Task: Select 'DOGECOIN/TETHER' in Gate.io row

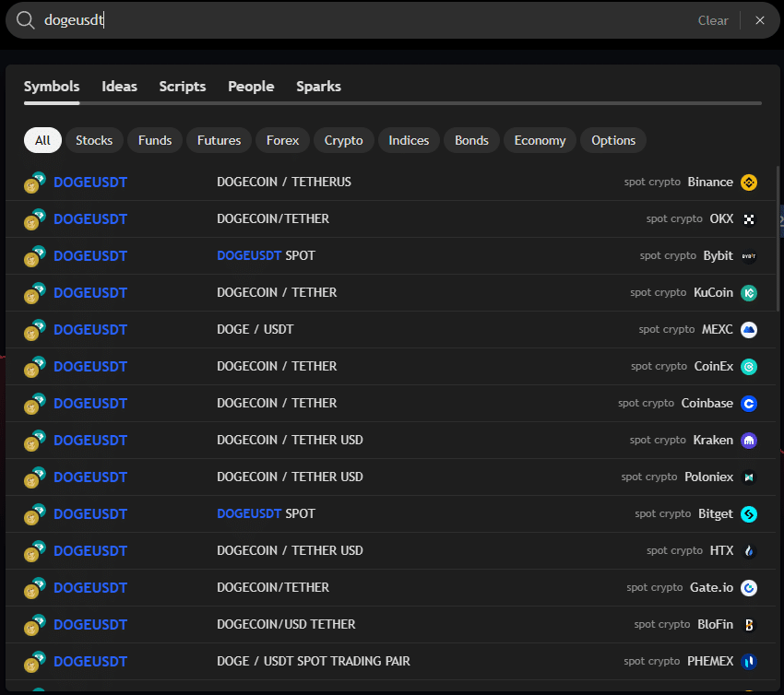Action: [273, 587]
